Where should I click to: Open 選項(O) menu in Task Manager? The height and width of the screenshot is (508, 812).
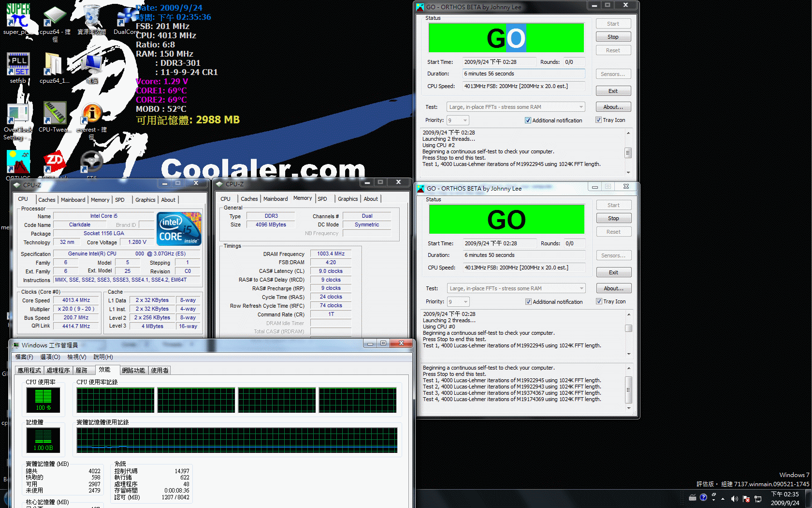[x=50, y=357]
